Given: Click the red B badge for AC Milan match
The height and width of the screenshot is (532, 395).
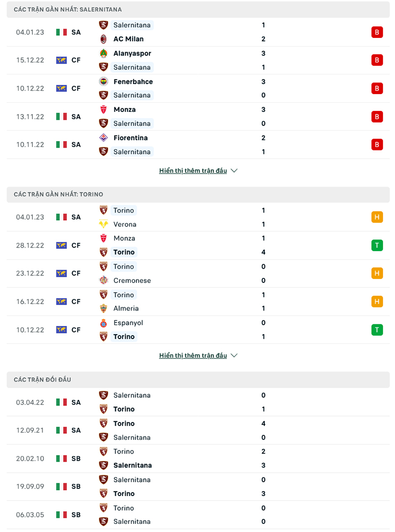Looking at the screenshot, I should [x=377, y=32].
